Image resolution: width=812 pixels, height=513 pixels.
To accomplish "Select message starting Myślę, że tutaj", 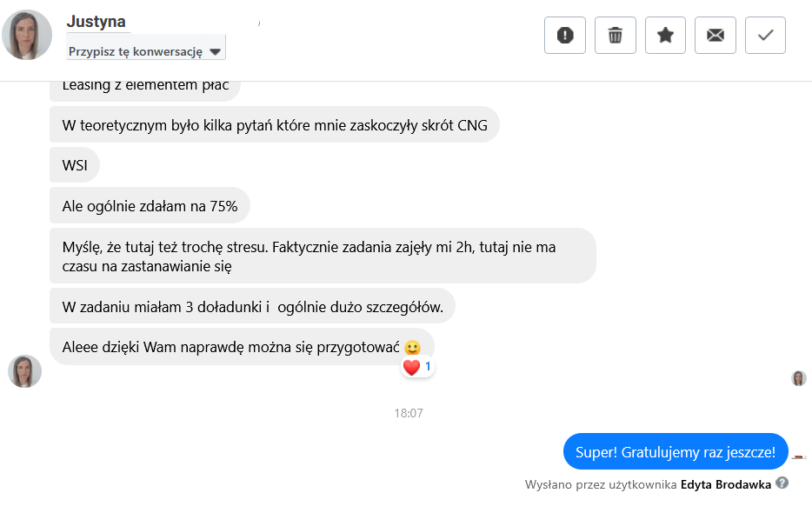I will click(x=322, y=256).
